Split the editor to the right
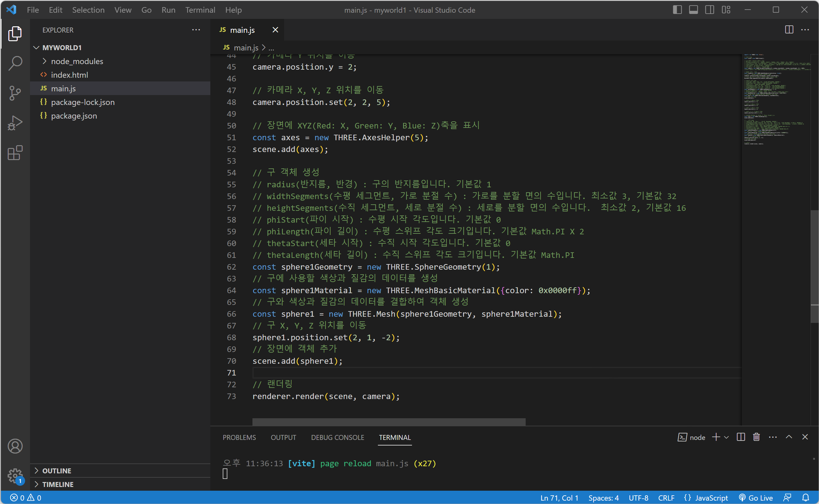 (789, 30)
